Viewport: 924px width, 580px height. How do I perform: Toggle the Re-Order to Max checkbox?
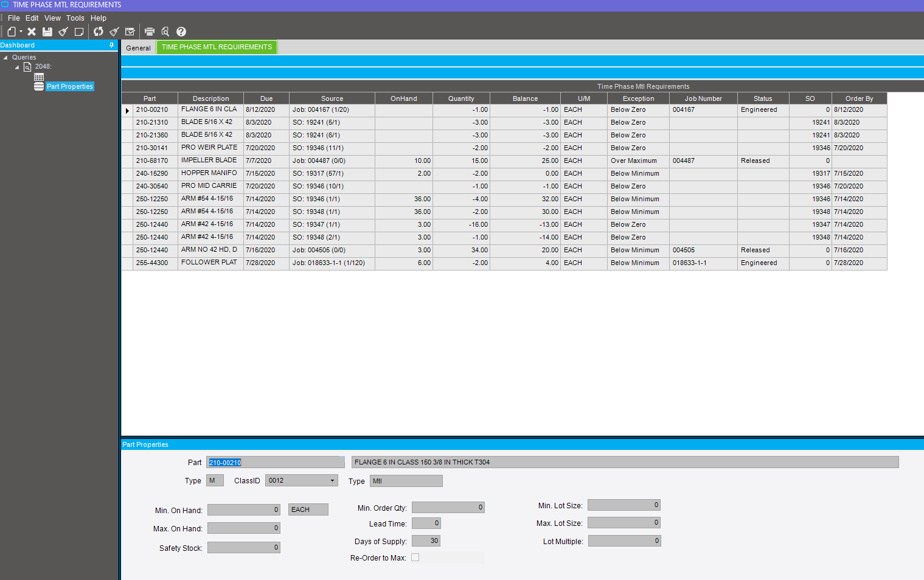(x=415, y=558)
